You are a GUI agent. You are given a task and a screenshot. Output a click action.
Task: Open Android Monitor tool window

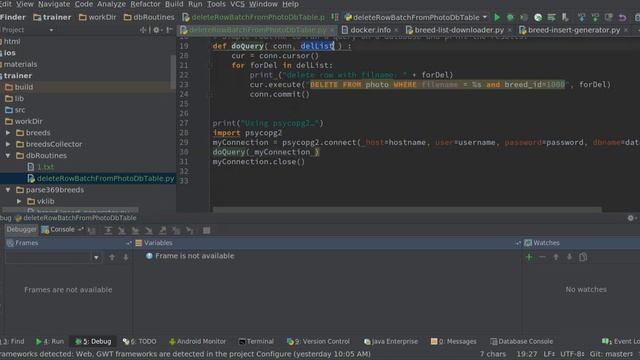pyautogui.click(x=197, y=341)
